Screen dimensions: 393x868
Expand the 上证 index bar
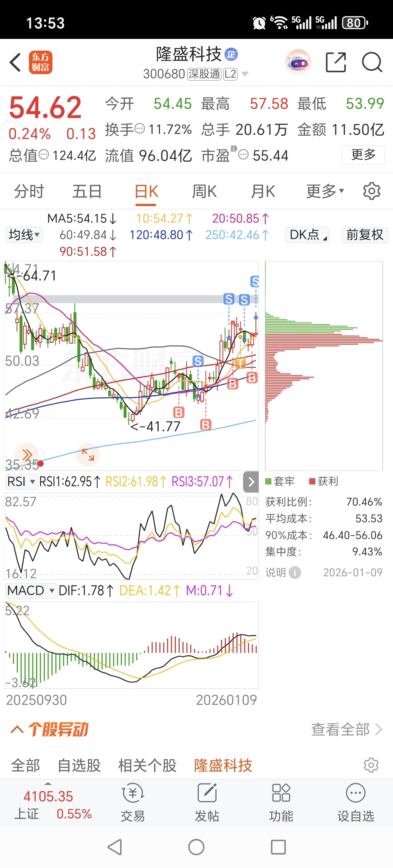coord(48,783)
